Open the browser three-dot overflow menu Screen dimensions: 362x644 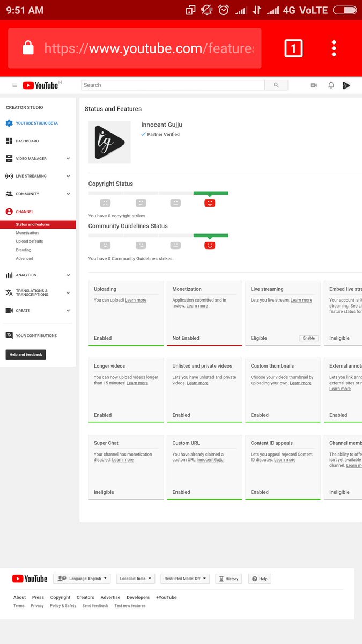[x=334, y=48]
